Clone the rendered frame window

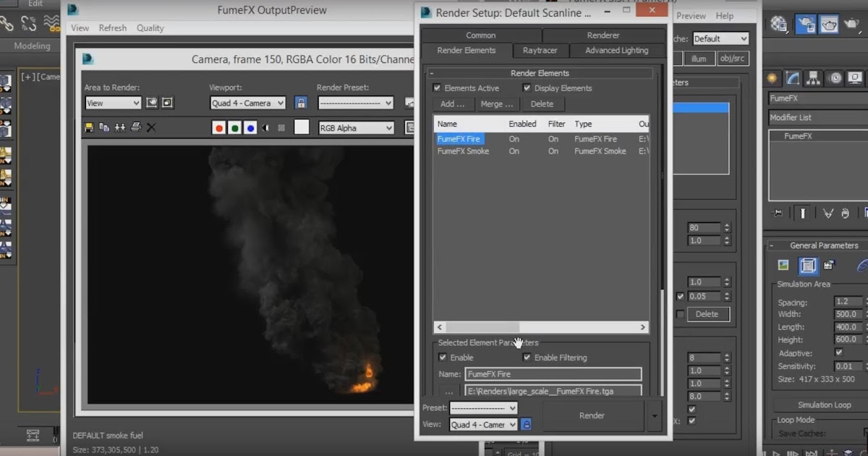tap(120, 127)
